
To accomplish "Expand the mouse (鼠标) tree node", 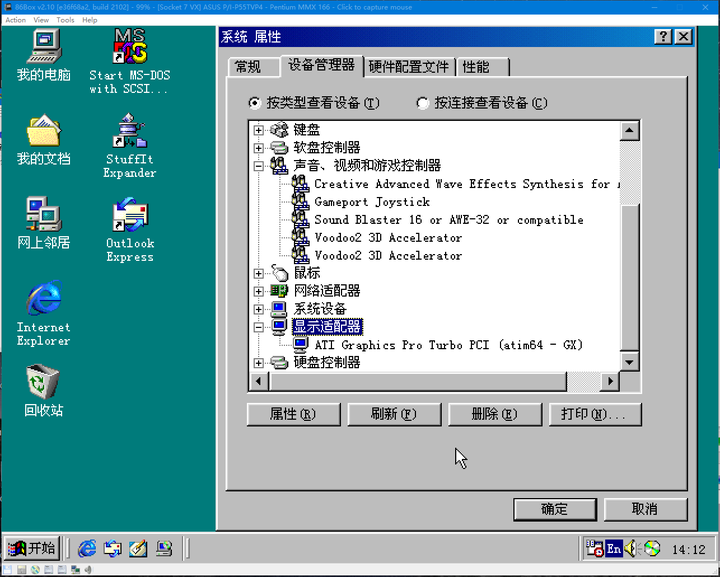I will (259, 273).
